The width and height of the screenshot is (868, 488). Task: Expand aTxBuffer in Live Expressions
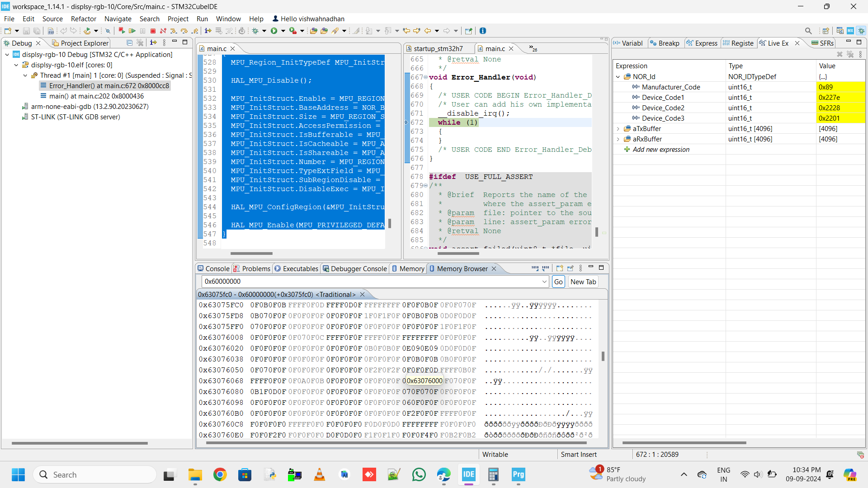pyautogui.click(x=618, y=129)
